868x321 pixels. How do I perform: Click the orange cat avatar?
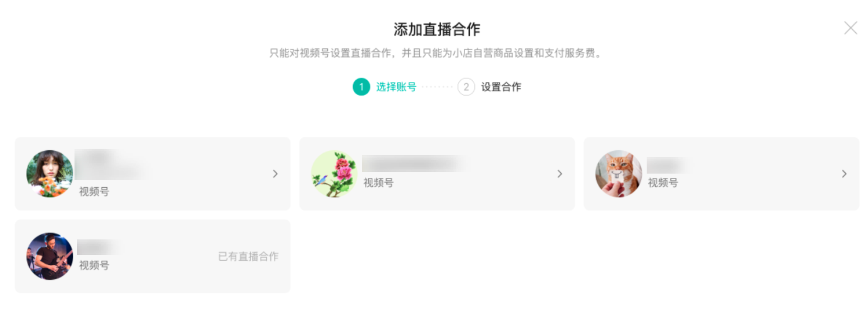(x=619, y=174)
